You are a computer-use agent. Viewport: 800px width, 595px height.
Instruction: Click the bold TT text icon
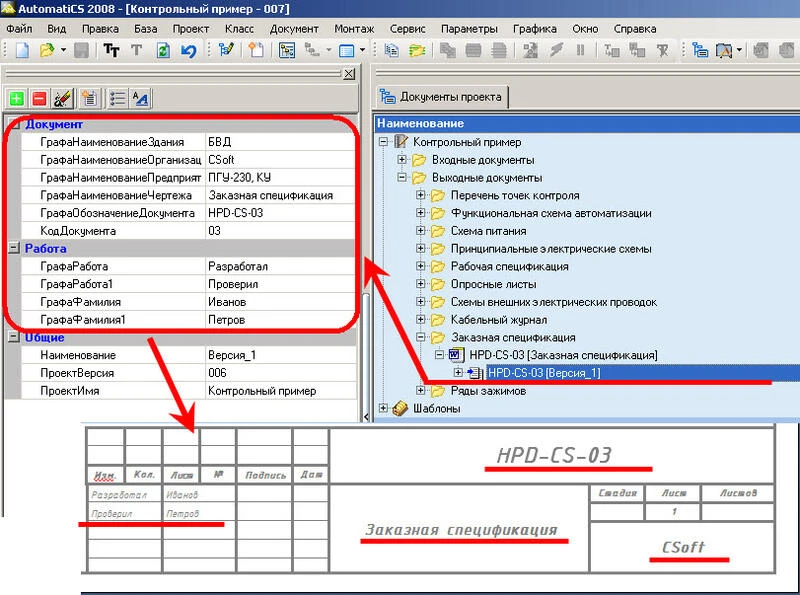(x=113, y=50)
